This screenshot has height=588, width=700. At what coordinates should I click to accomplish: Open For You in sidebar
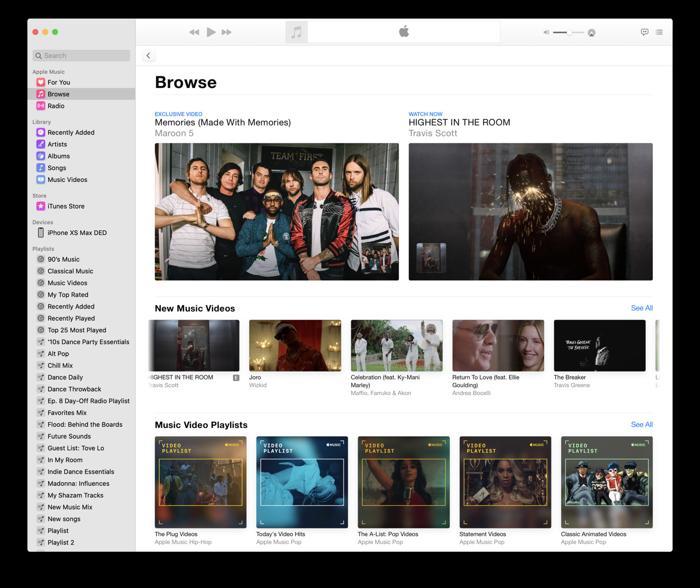pos(81,82)
